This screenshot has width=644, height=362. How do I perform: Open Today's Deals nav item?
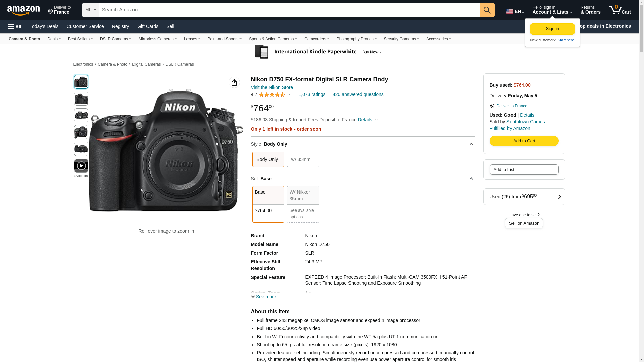pyautogui.click(x=44, y=26)
